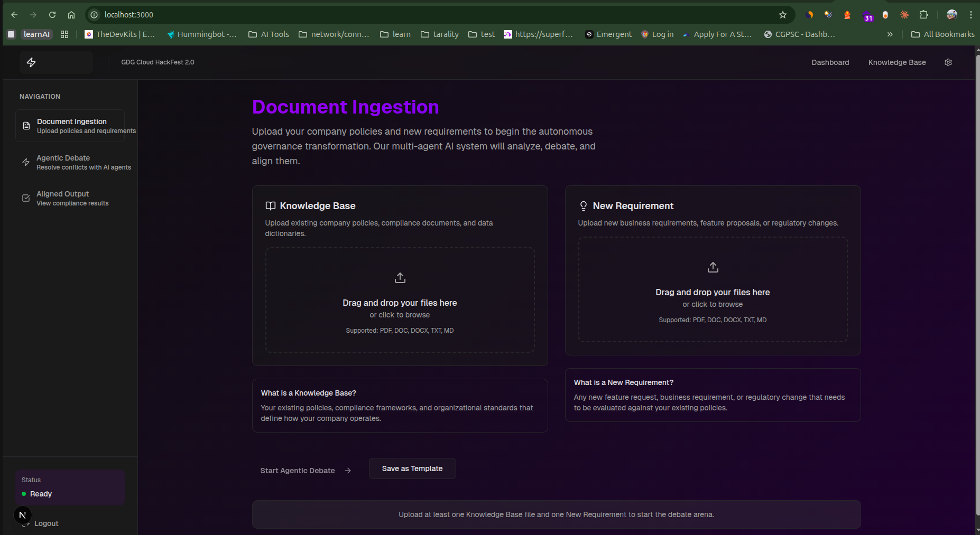Click the Knowledge Base upload arrow icon
980x535 pixels.
(x=400, y=278)
